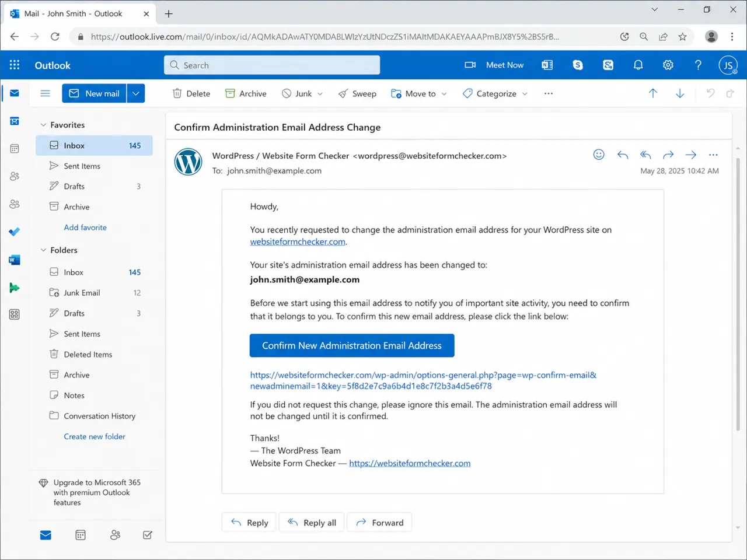This screenshot has height=560, width=747.
Task: Open the browser menu three dots
Action: coord(732,36)
